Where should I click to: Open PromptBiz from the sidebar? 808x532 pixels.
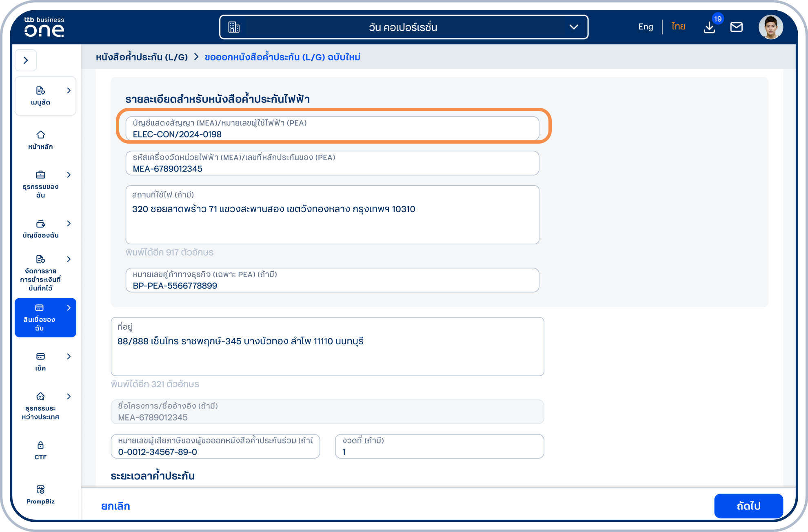click(40, 494)
